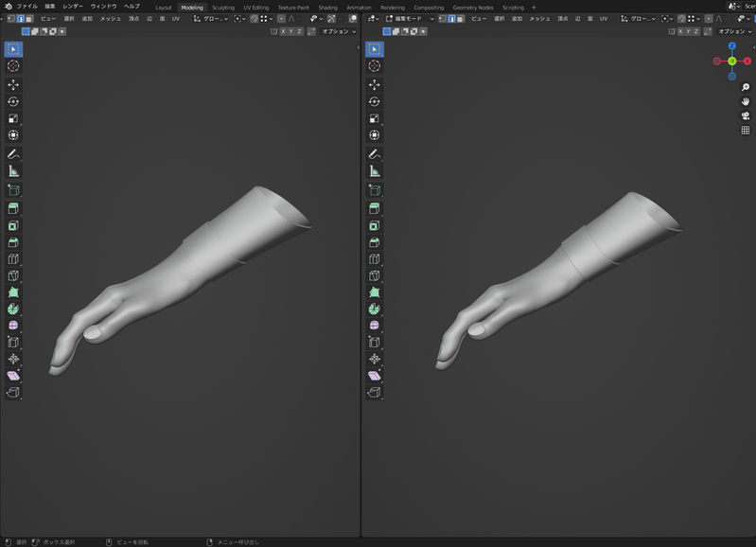The width and height of the screenshot is (756, 547).
Task: Select the Edge Slide tool in left viewport
Action: point(13,343)
